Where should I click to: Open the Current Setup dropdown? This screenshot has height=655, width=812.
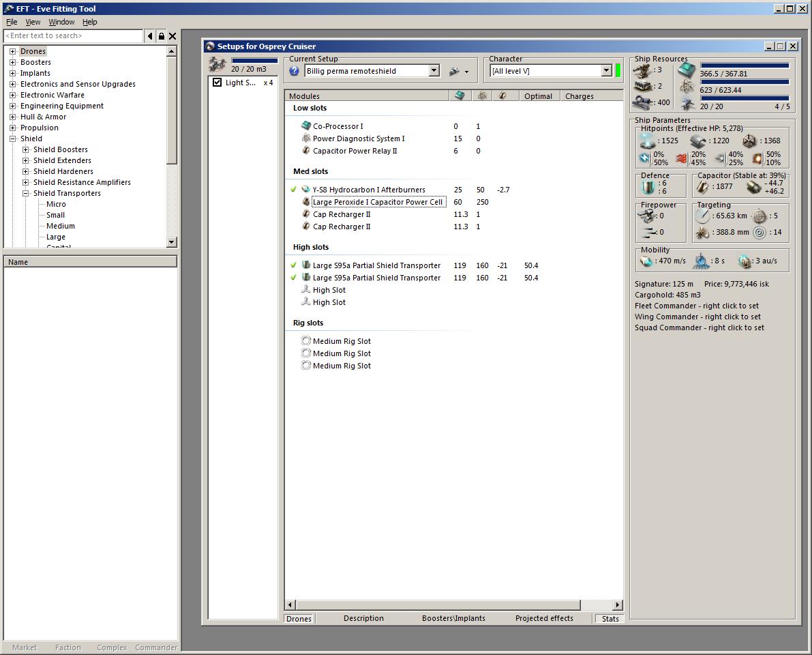434,71
